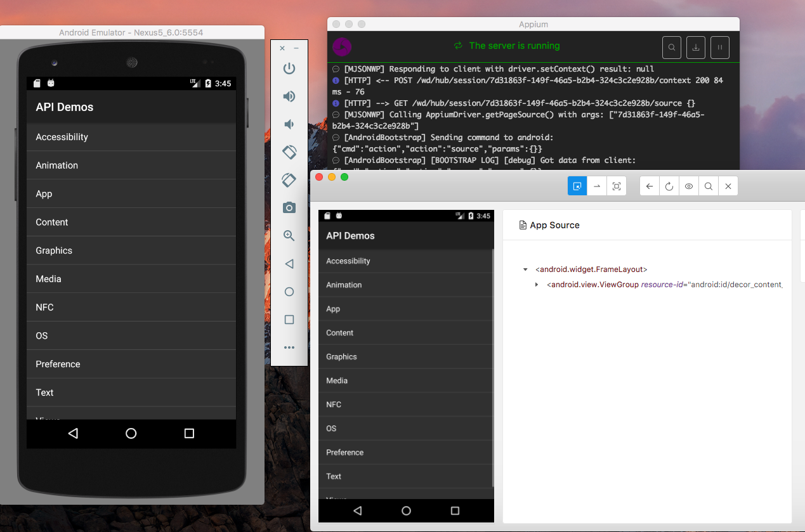This screenshot has height=532, width=805.
Task: Select App in inspector screenshot
Action: [405, 309]
